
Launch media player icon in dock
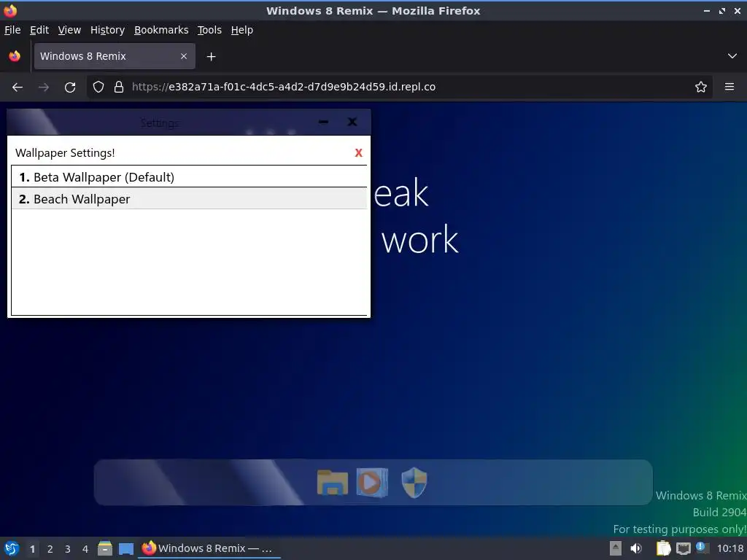[x=372, y=483]
